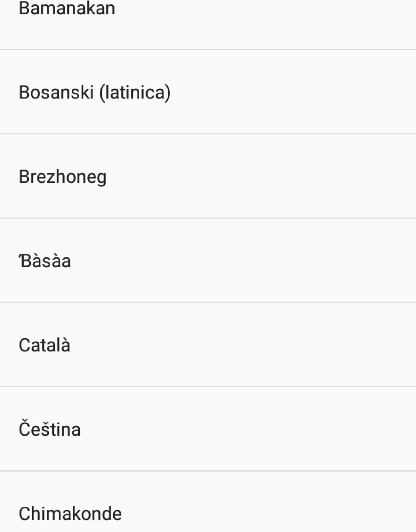Set Chimakonde as the language
Screen dimensions: 416x532
(70, 513)
